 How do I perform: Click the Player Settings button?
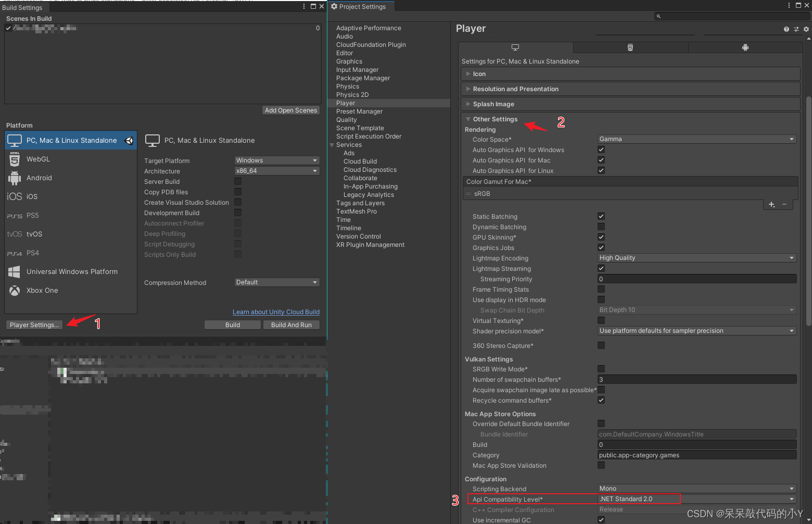click(34, 325)
